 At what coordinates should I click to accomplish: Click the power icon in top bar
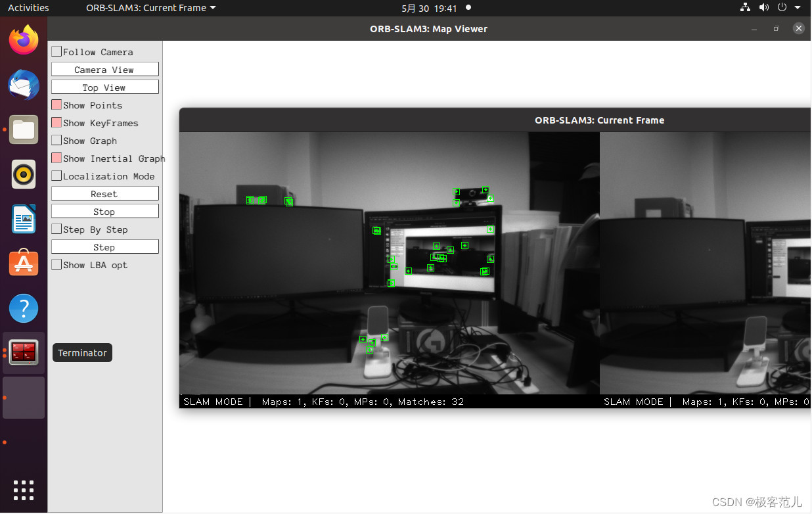[x=782, y=8]
